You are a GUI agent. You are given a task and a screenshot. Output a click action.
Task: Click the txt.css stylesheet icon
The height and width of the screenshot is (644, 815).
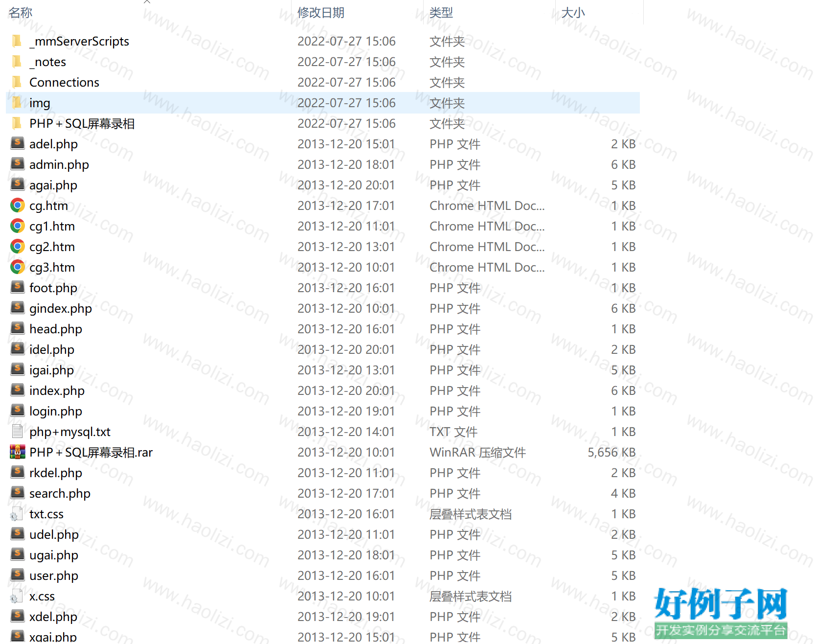click(x=17, y=514)
